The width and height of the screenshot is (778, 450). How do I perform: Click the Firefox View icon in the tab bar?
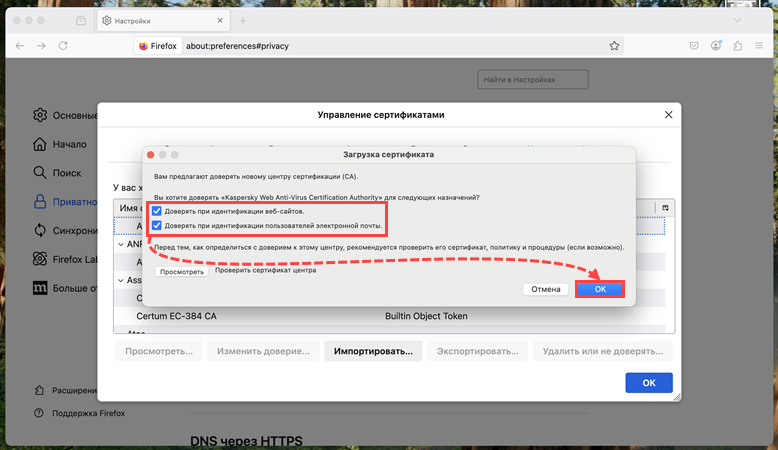(81, 21)
